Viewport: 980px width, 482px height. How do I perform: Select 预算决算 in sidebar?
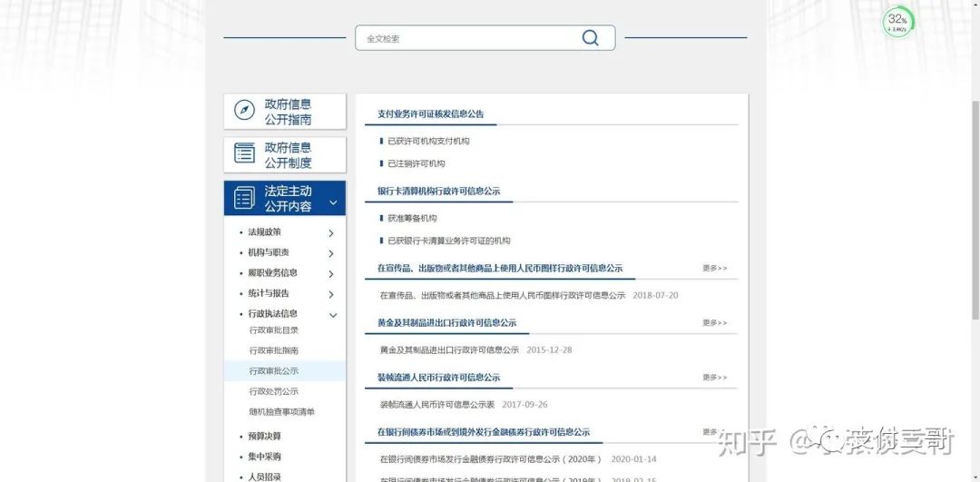(264, 437)
